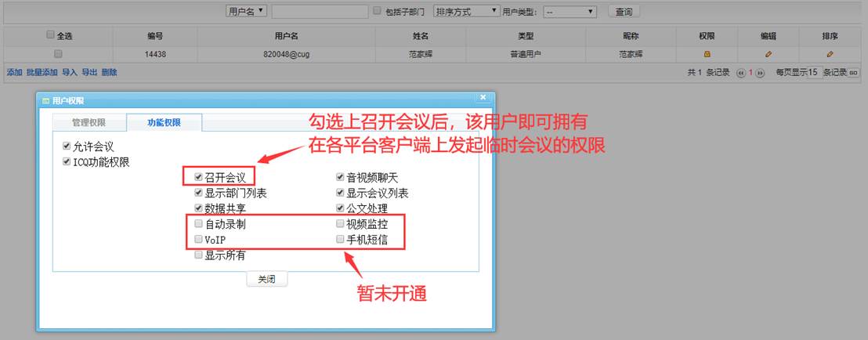Image resolution: width=868 pixels, height=340 pixels.
Task: Go to previous page with left arrow
Action: (x=740, y=73)
